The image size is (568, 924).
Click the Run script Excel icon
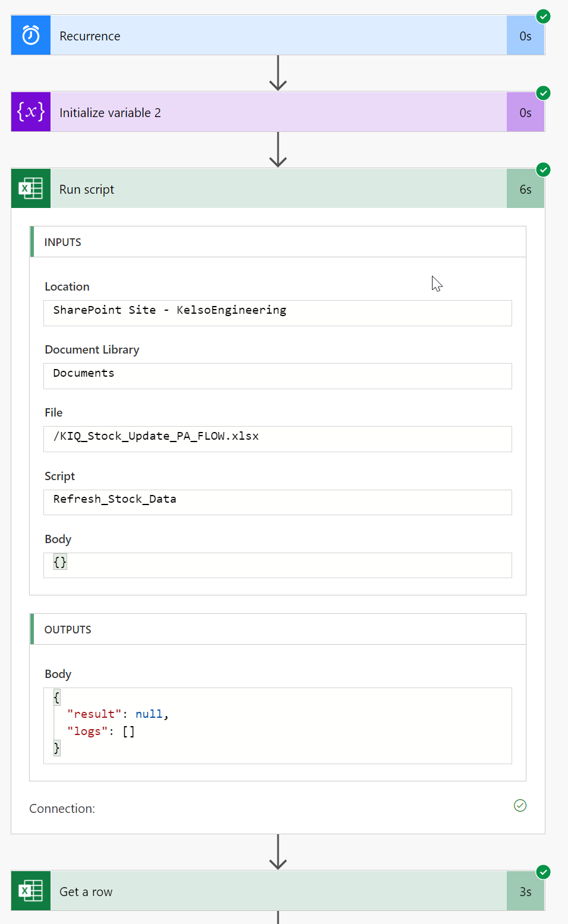(31, 188)
